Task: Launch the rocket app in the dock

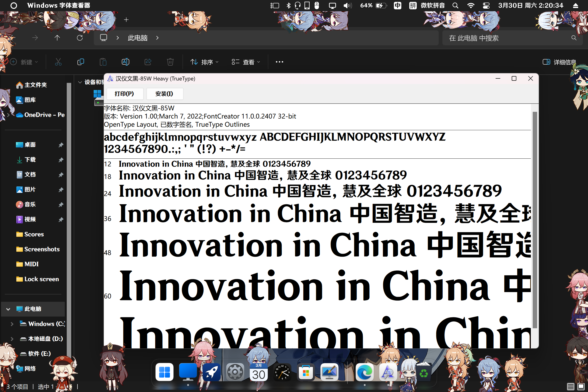Action: (211, 372)
